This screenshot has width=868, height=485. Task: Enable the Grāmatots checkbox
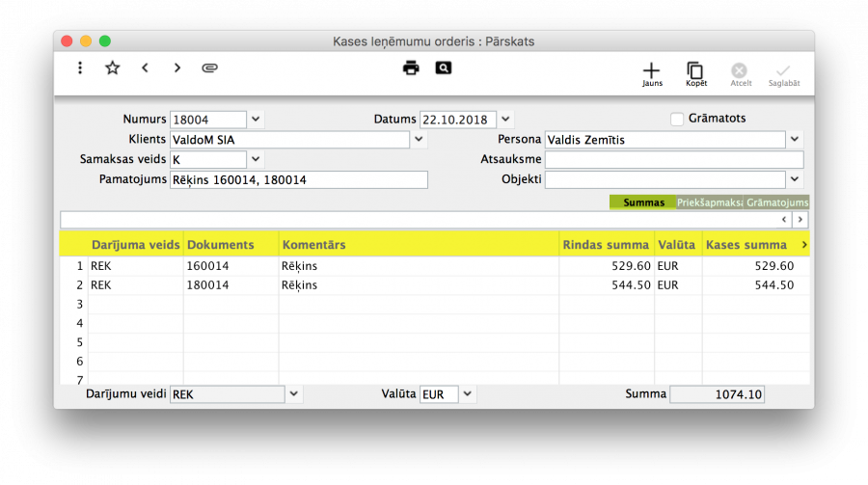(677, 119)
